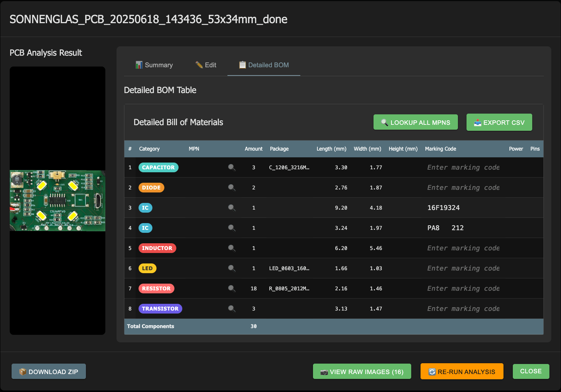Download the ZIP archive

(x=49, y=372)
